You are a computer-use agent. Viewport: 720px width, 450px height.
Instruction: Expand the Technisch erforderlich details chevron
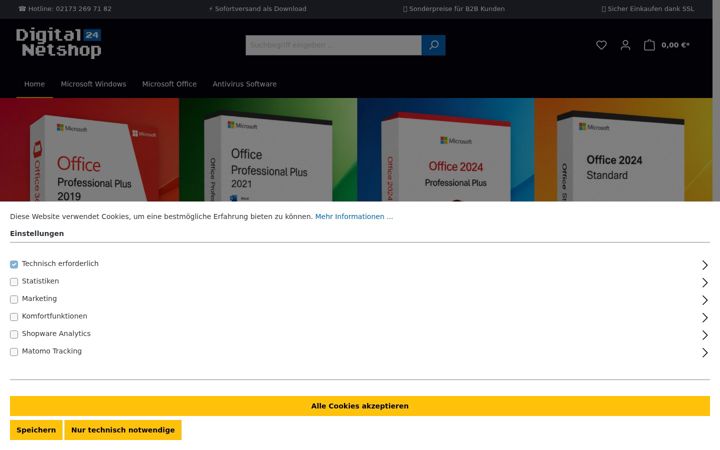[705, 265]
